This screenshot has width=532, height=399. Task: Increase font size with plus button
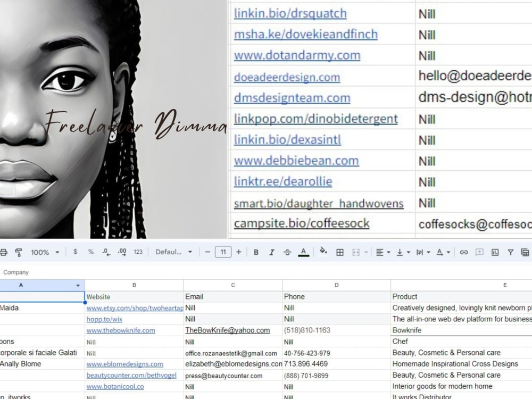(x=238, y=252)
